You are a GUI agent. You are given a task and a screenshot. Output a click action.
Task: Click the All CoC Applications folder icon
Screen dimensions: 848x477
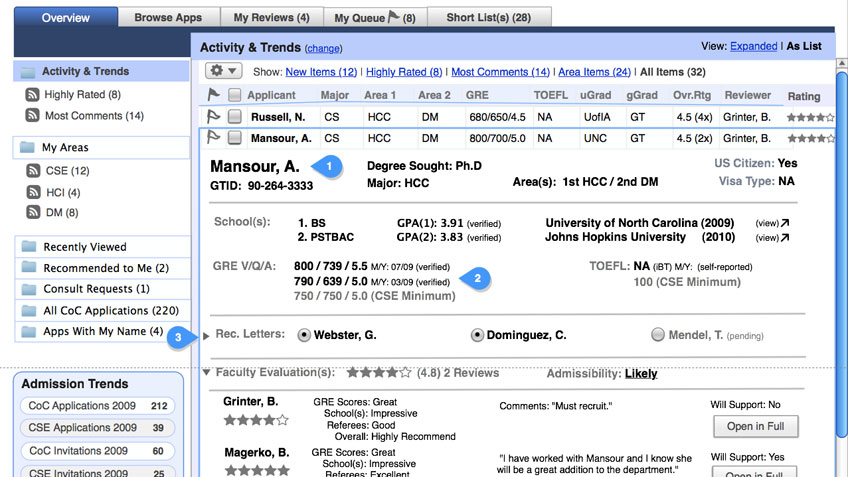point(29,310)
